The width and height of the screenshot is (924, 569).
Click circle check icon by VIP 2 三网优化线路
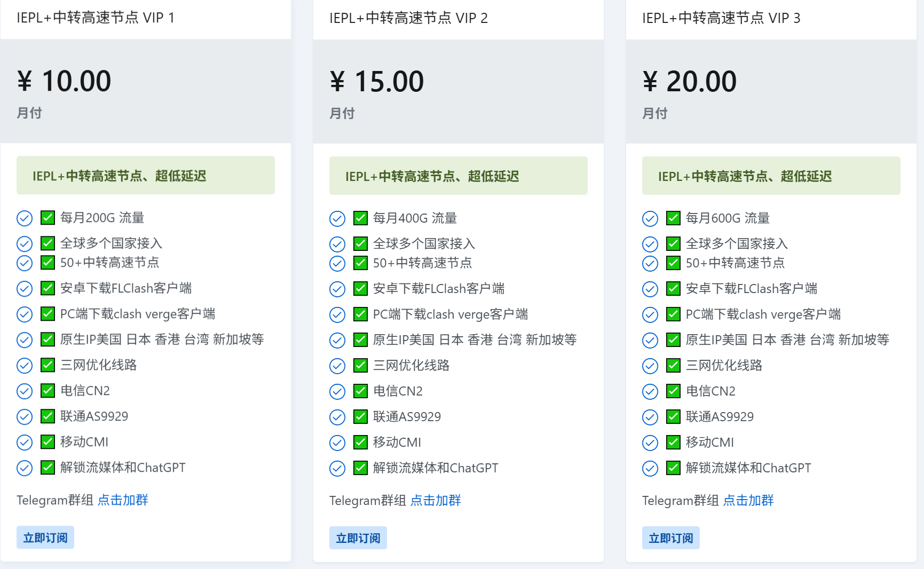[337, 366]
